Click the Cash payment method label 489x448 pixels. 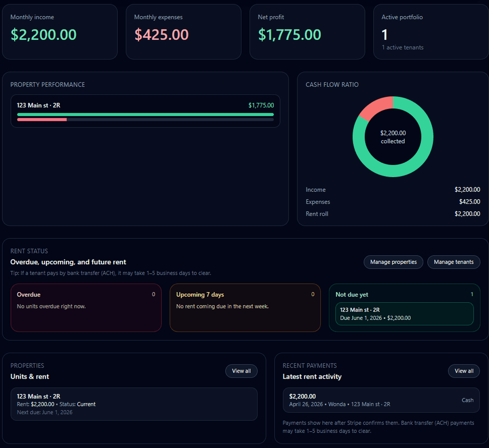coord(467,400)
